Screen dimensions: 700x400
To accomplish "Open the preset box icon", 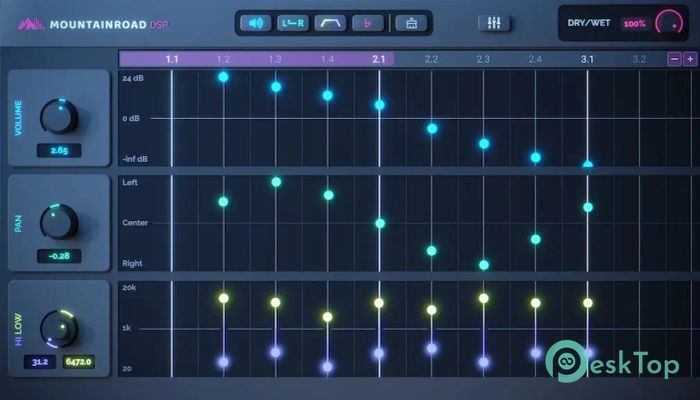I will (x=409, y=23).
